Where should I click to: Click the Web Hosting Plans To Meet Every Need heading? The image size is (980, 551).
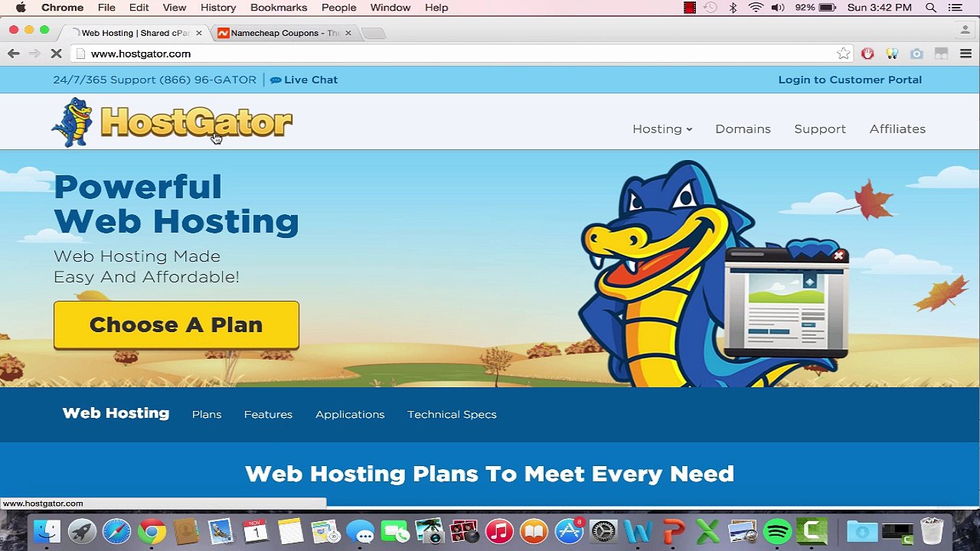489,474
